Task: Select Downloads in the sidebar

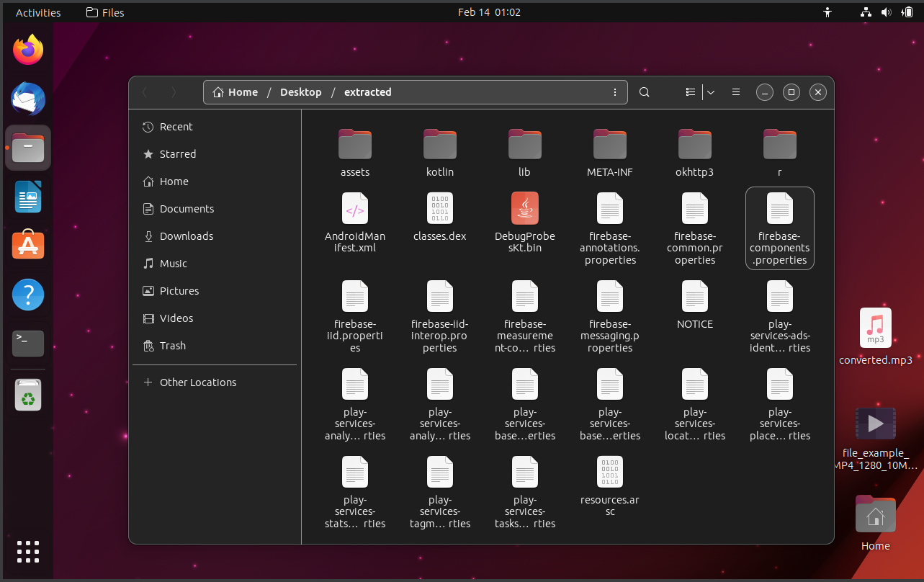Action: pyautogui.click(x=186, y=236)
